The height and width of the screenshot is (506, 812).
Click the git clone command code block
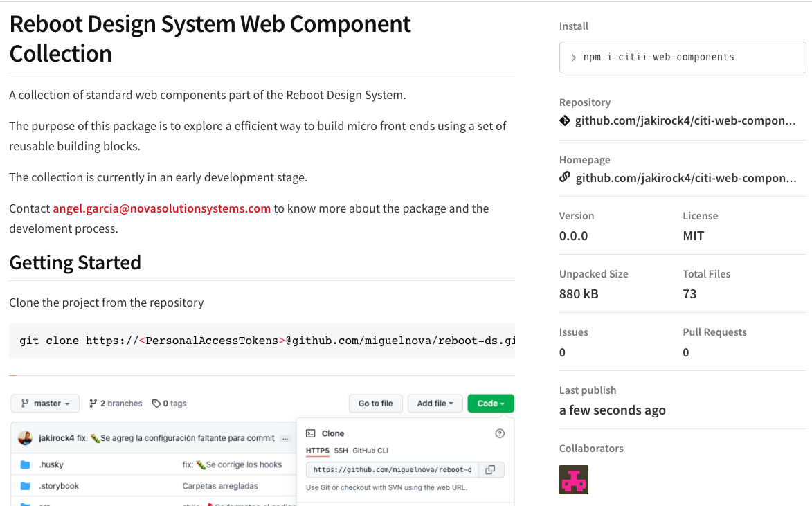pos(262,341)
